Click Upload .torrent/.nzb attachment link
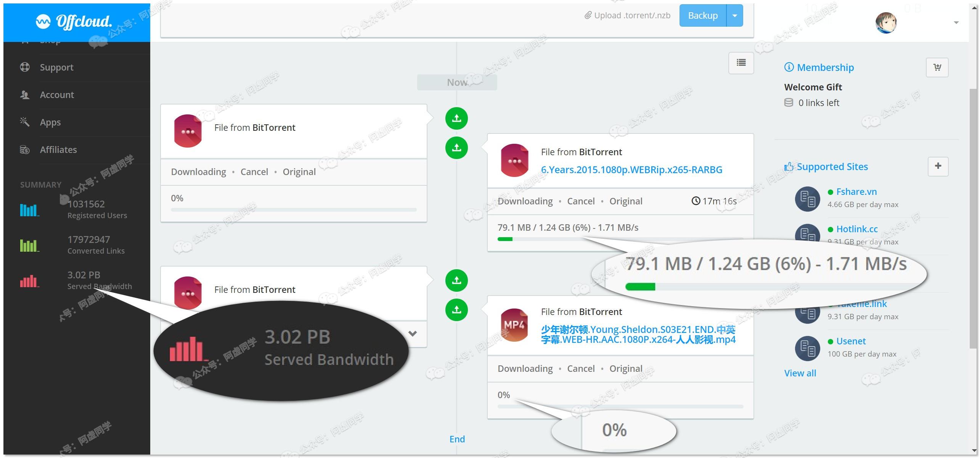Viewport: 980px width, 458px height. pyautogui.click(x=627, y=16)
